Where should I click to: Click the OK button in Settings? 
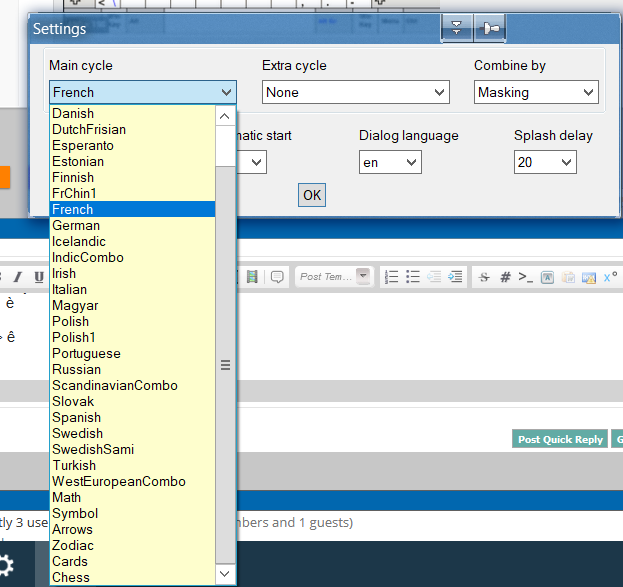click(312, 195)
